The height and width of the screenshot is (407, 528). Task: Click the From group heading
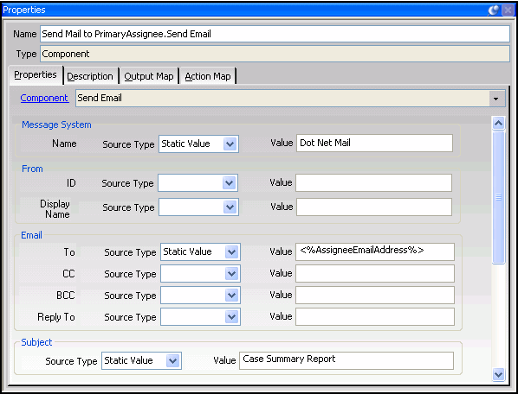[x=32, y=169]
